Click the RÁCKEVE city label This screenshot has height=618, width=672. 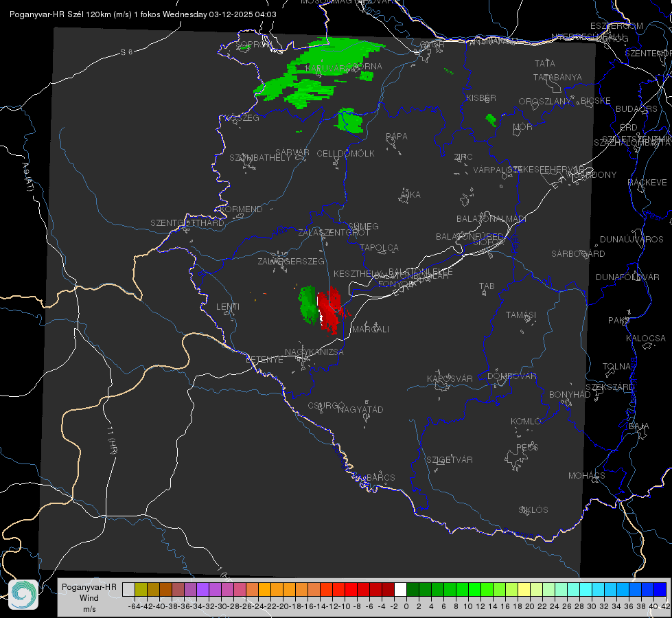coord(647,183)
